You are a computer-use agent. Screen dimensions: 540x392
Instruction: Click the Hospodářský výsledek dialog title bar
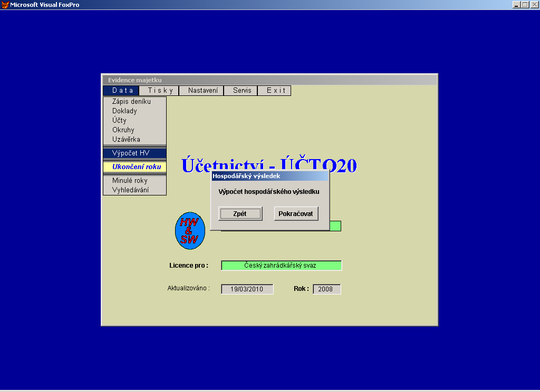[x=269, y=176]
